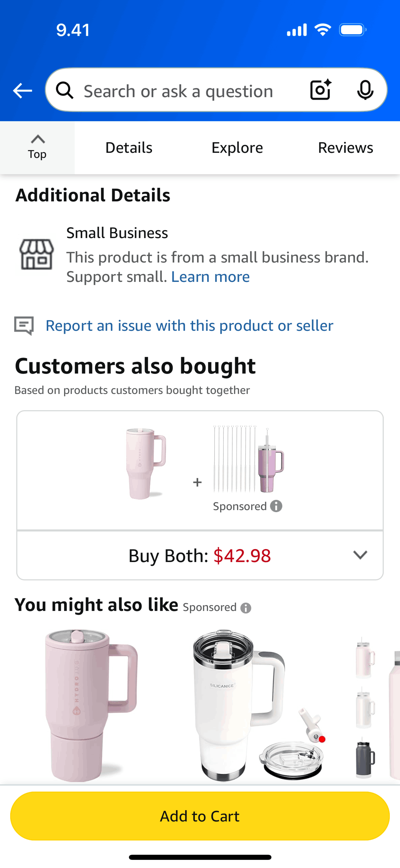The height and width of the screenshot is (868, 400).
Task: Go to the Reviews tab
Action: point(345,148)
